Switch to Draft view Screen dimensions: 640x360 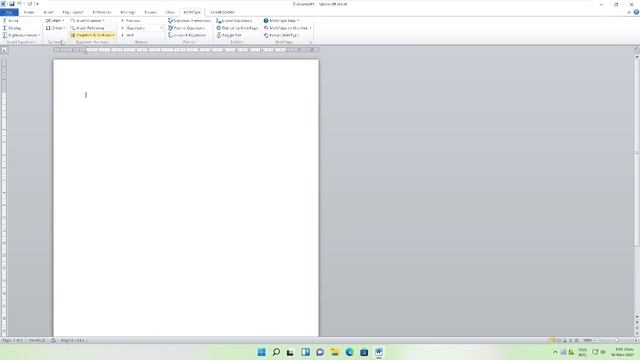576,340
